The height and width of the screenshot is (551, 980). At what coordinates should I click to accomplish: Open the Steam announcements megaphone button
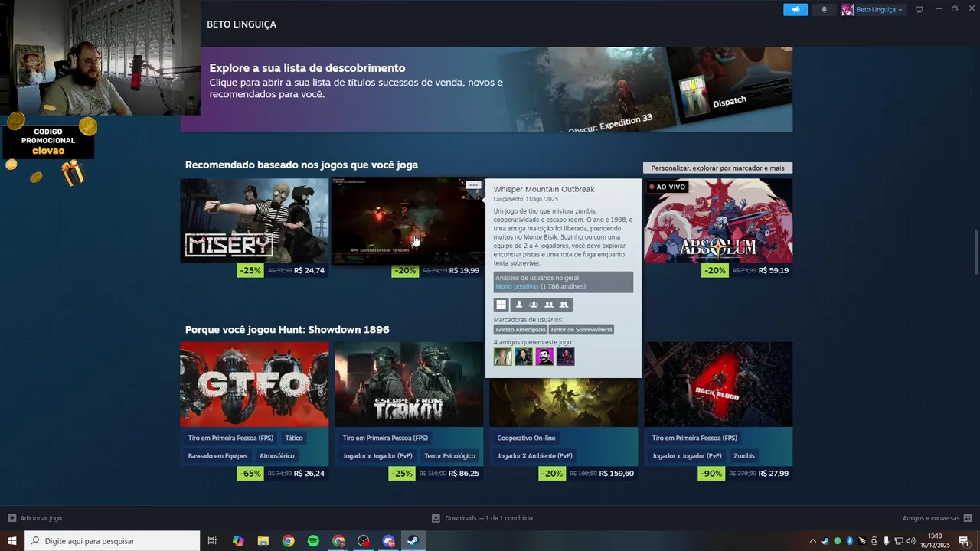click(795, 9)
